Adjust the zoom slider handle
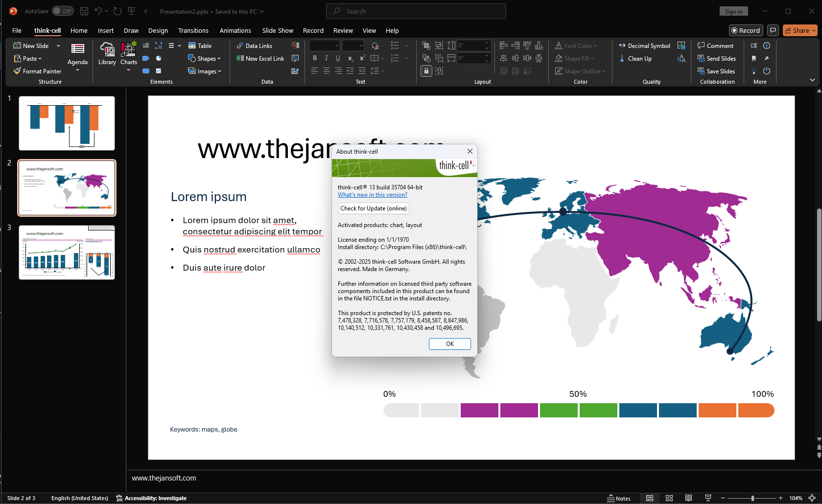Viewport: 822px width, 504px height. pos(752,498)
